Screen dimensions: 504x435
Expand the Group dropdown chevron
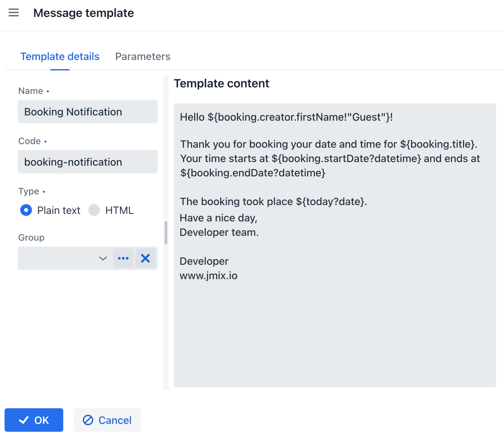pos(103,258)
